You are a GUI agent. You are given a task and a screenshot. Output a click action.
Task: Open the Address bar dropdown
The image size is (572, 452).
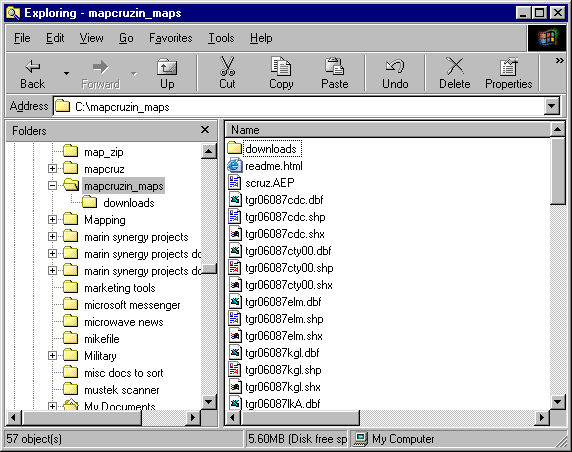[552, 107]
